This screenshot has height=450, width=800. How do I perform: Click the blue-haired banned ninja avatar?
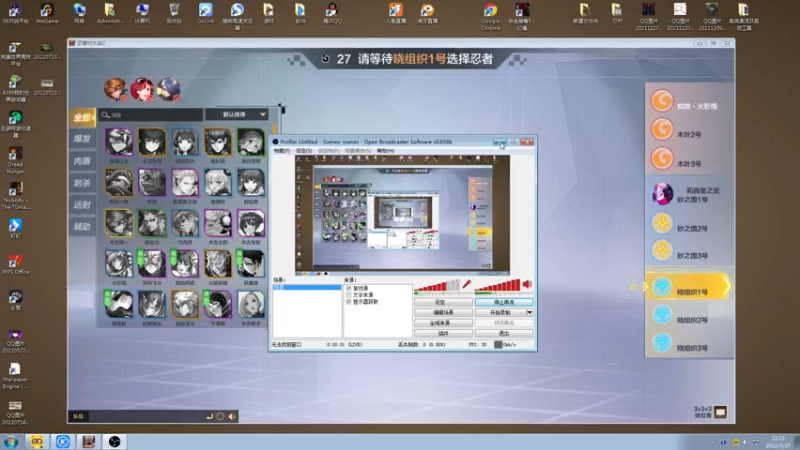point(168,89)
